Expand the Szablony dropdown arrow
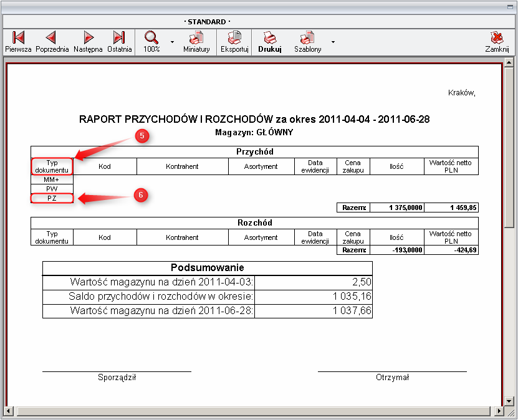Viewport: 518px width, 420px height. tap(333, 42)
